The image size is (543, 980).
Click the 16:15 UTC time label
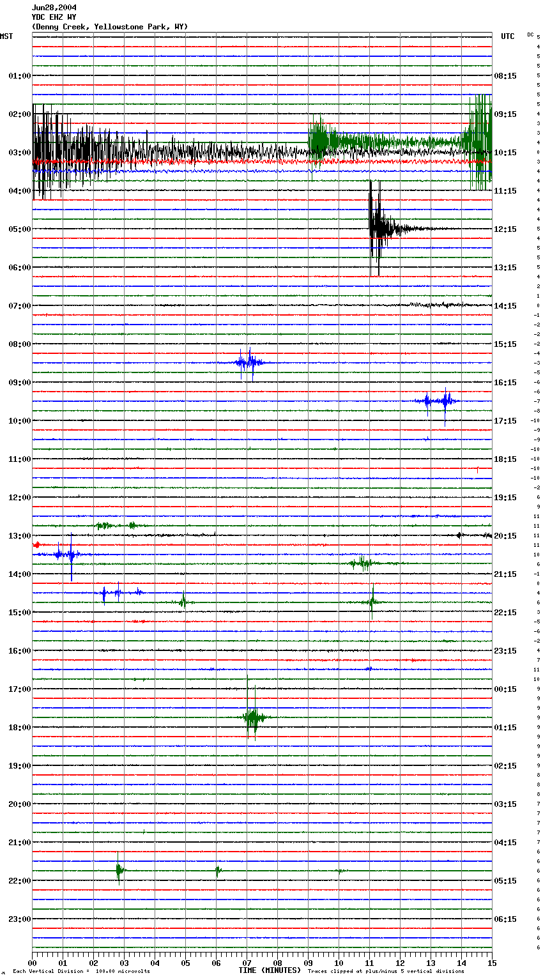pos(505,383)
